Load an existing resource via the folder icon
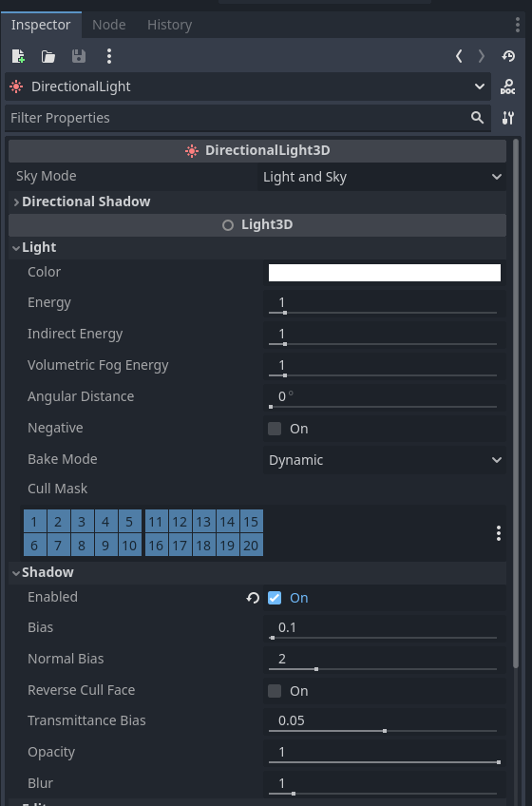 coord(48,56)
